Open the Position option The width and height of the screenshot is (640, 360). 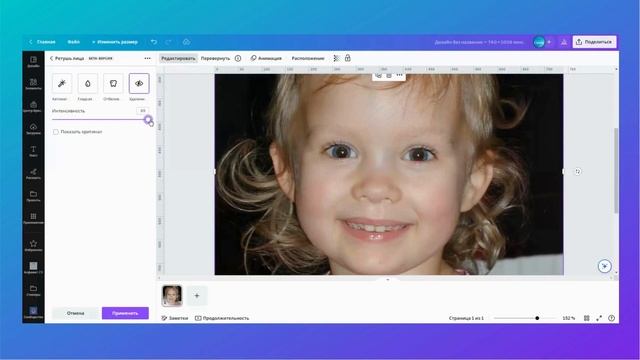[308, 58]
